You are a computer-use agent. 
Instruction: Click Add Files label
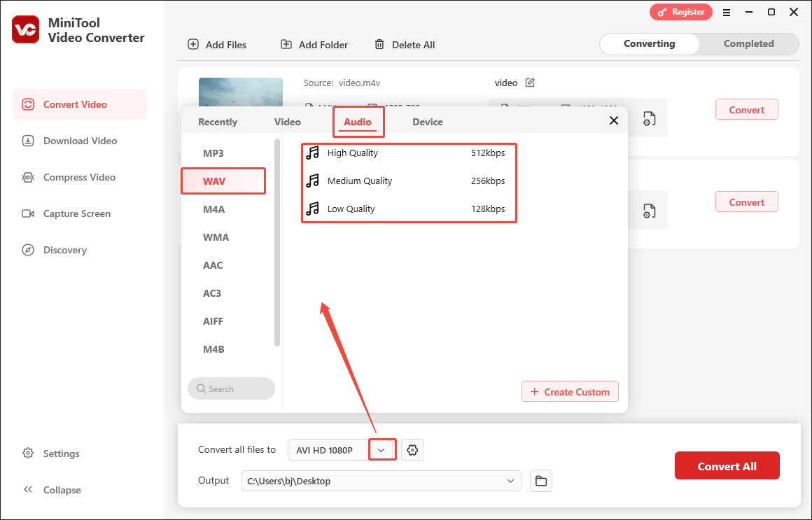click(x=226, y=45)
